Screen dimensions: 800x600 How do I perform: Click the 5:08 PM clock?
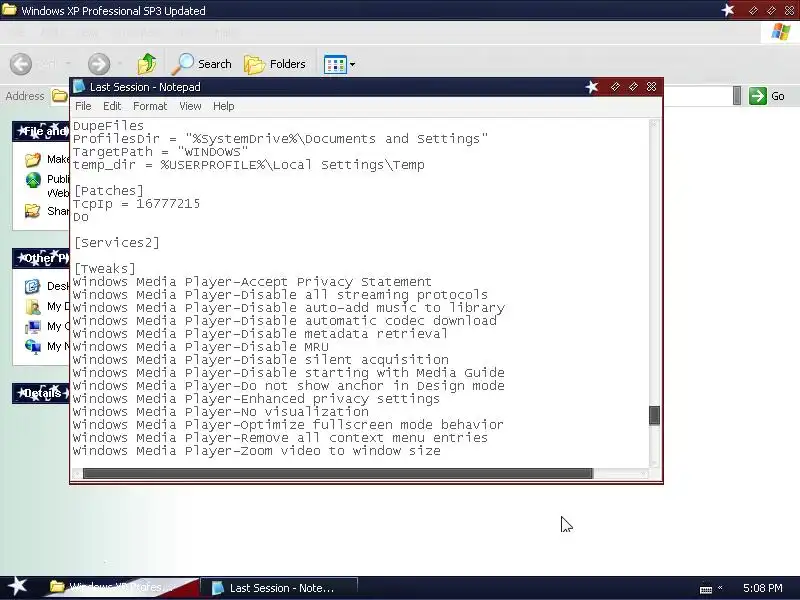(x=763, y=588)
